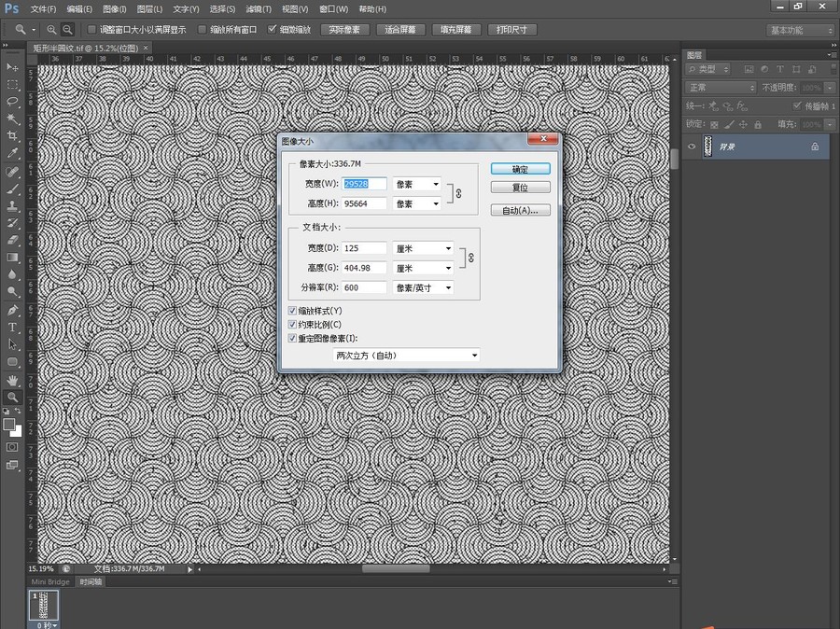This screenshot has width=840, height=629.
Task: Open the 文件(F) menu
Action: click(x=43, y=9)
